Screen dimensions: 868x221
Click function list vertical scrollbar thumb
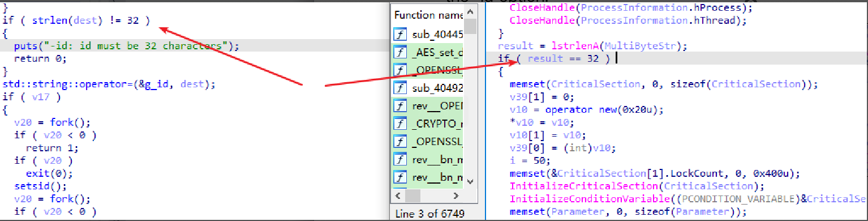tap(471, 27)
